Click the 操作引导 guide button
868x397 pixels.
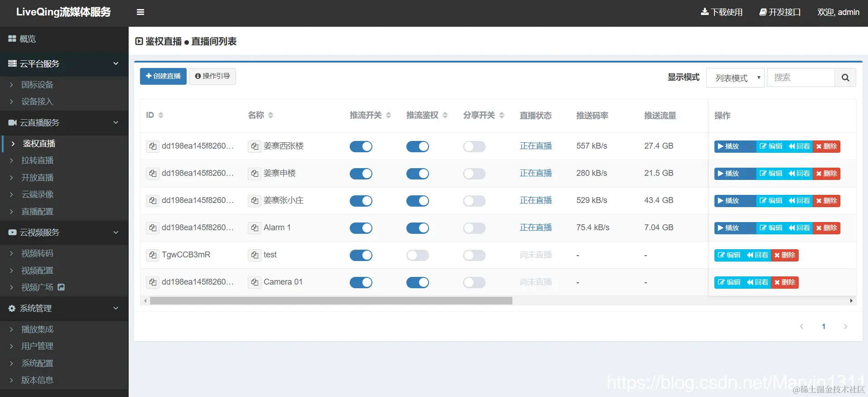pyautogui.click(x=212, y=76)
